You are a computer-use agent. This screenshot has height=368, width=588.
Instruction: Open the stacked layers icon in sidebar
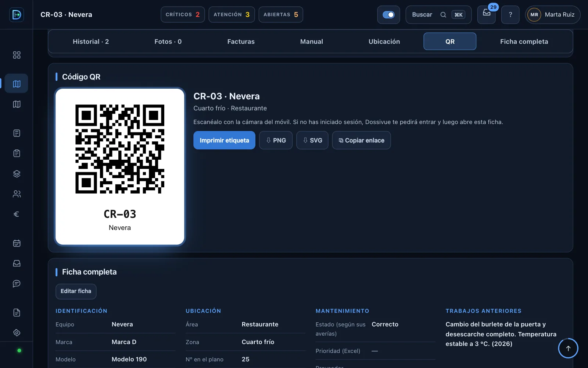click(x=17, y=174)
